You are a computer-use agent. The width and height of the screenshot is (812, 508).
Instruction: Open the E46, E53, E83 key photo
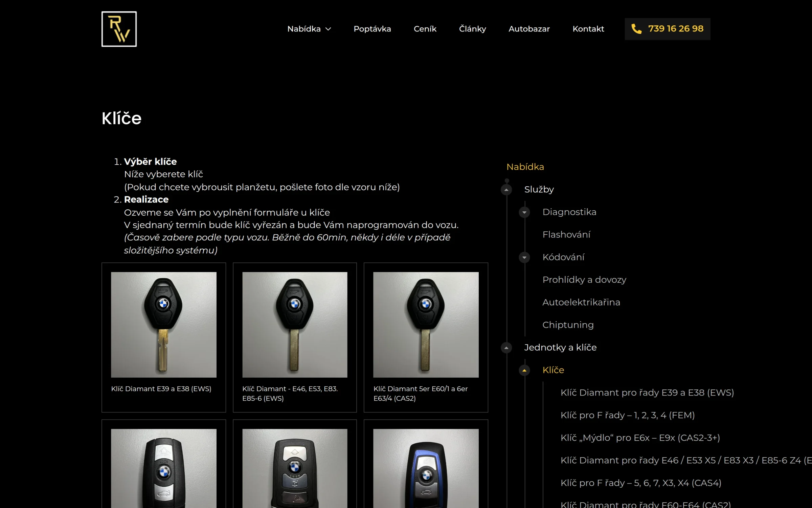point(295,325)
